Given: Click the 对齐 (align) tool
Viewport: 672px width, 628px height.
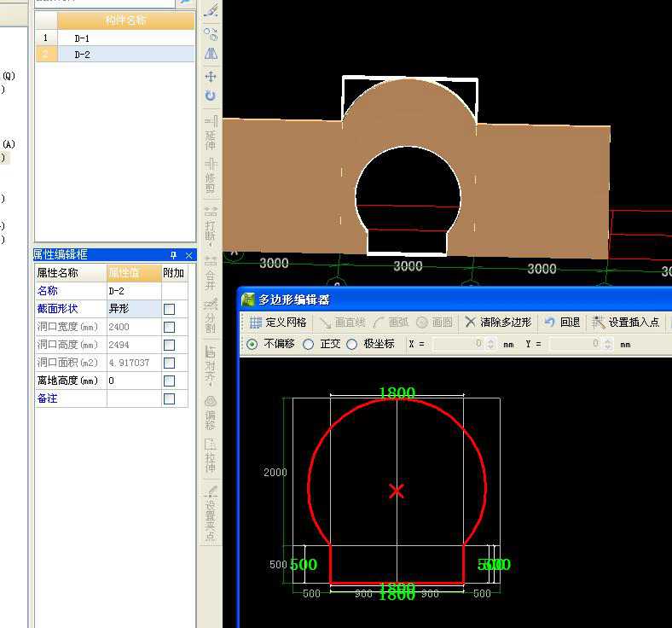Looking at the screenshot, I should pos(211,364).
